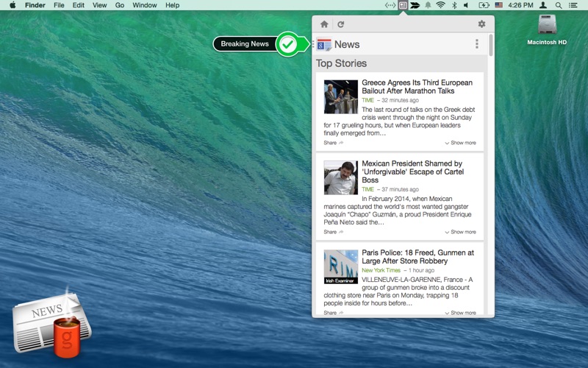Open the File menu
This screenshot has width=588, height=368.
[59, 5]
